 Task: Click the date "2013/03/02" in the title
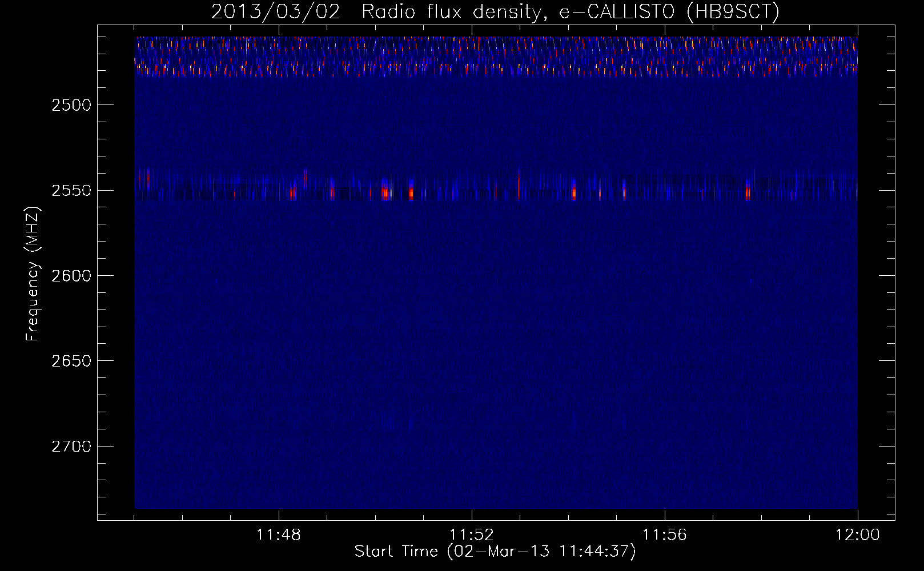coord(275,11)
